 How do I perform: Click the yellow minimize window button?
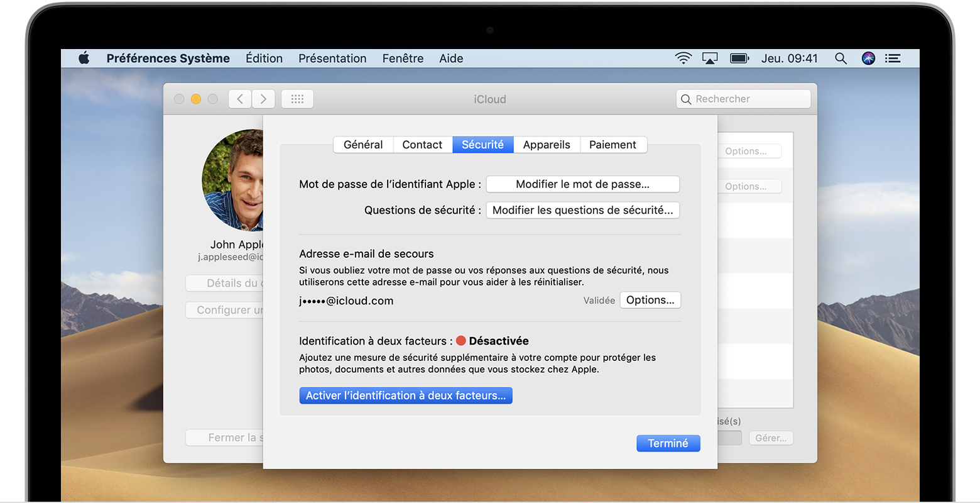pyautogui.click(x=195, y=99)
